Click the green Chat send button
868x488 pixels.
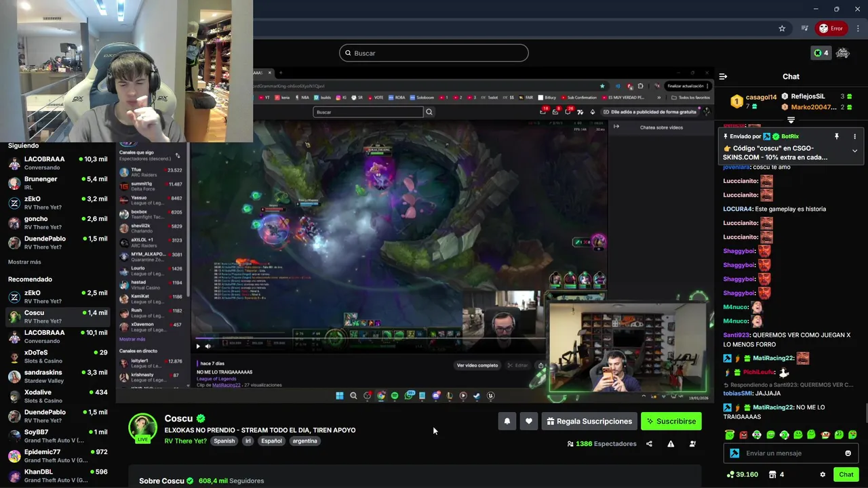point(846,474)
